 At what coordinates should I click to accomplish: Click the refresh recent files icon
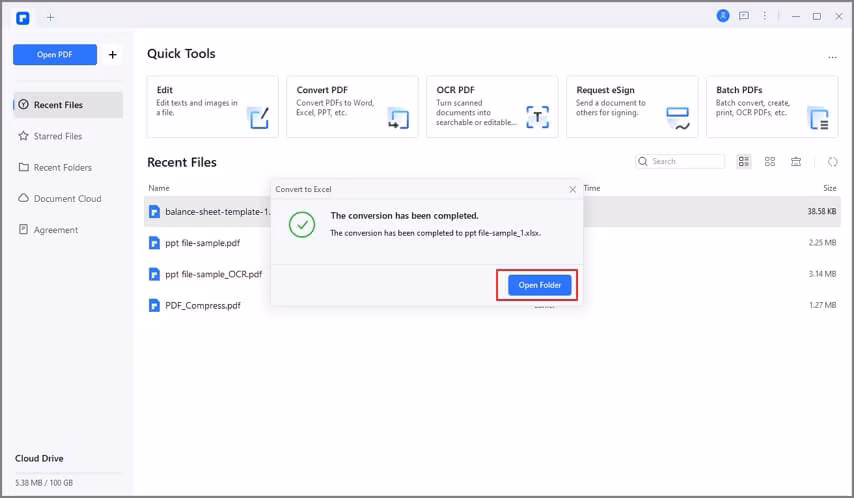(832, 162)
